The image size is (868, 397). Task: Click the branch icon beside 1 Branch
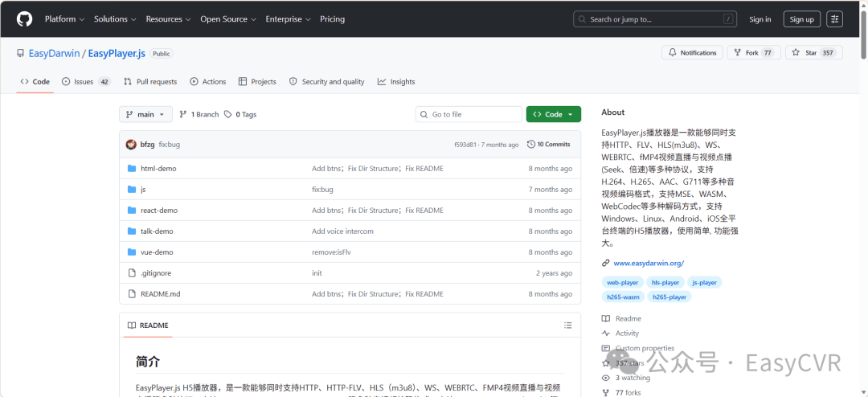click(183, 115)
